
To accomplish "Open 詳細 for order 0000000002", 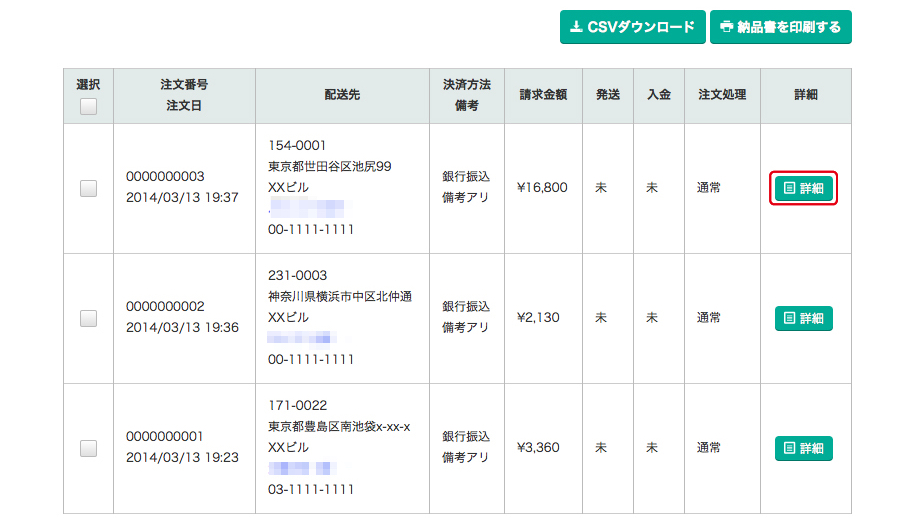I will tap(803, 318).
